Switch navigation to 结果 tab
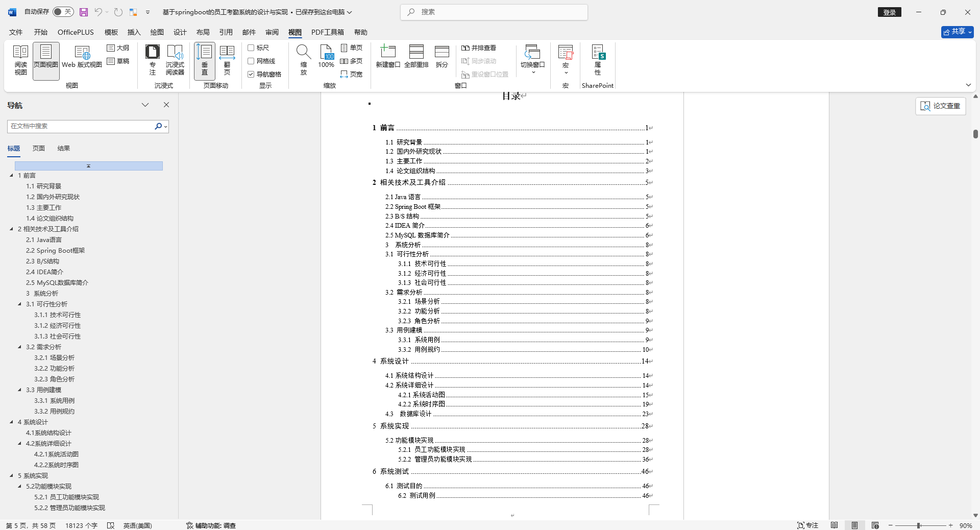Image resolution: width=980 pixels, height=530 pixels. coord(64,149)
